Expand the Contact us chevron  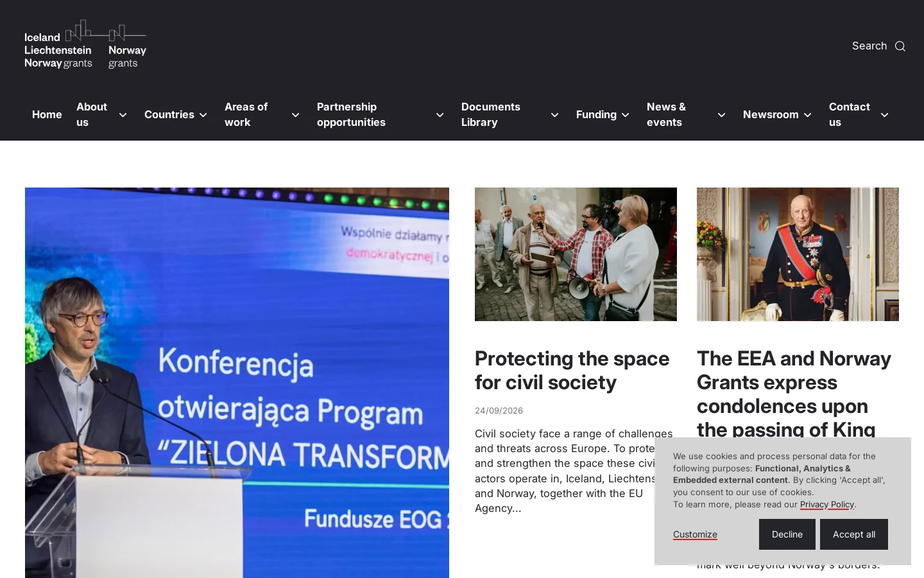click(x=885, y=115)
